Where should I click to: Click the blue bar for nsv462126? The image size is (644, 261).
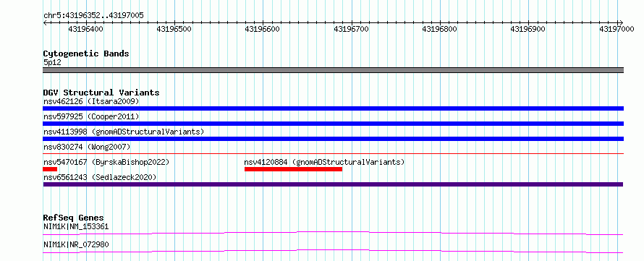point(334,108)
